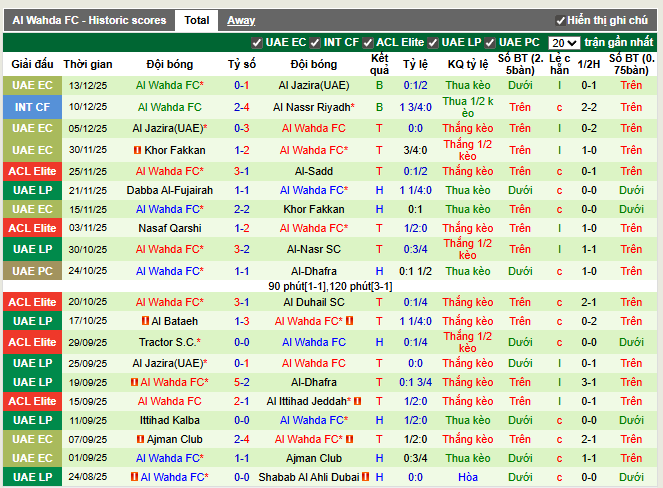The image size is (663, 488).
Task: Click red card icon before Al Wahda FC* on 24/08/25
Action: (134, 477)
